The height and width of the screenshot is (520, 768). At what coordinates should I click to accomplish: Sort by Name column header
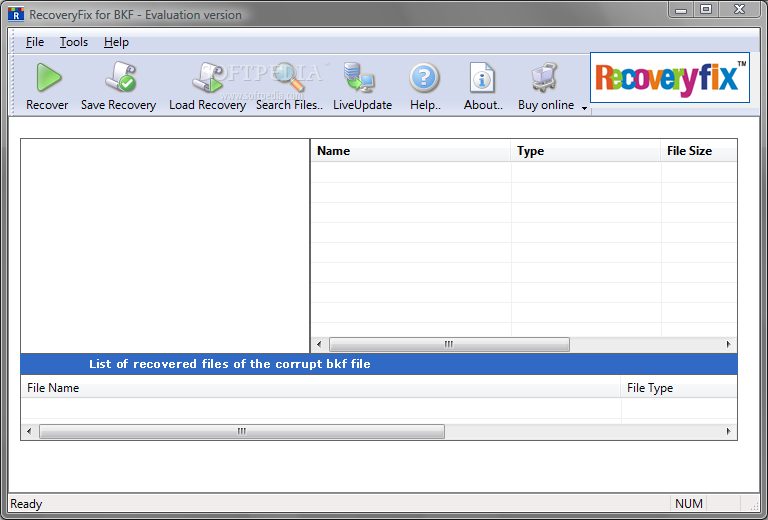pyautogui.click(x=410, y=151)
